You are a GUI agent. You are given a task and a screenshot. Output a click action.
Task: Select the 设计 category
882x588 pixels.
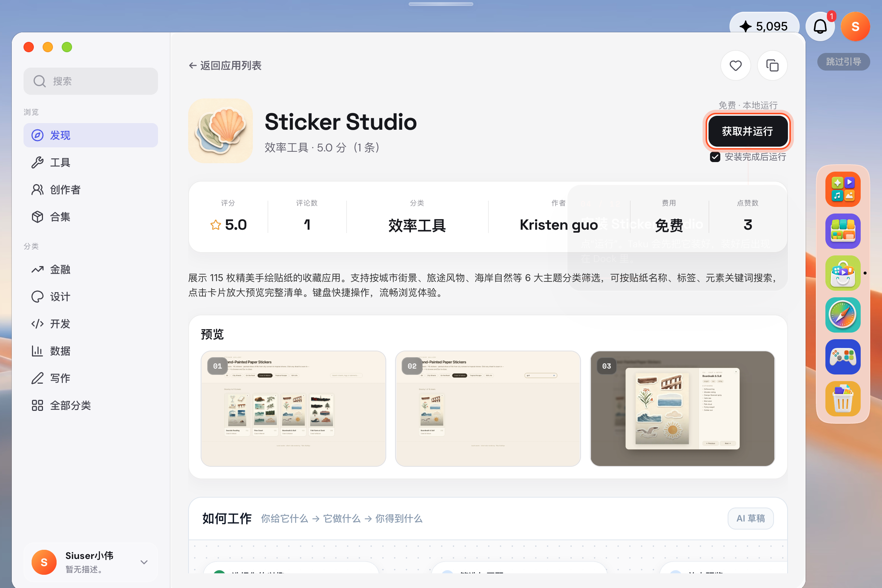coord(91,297)
